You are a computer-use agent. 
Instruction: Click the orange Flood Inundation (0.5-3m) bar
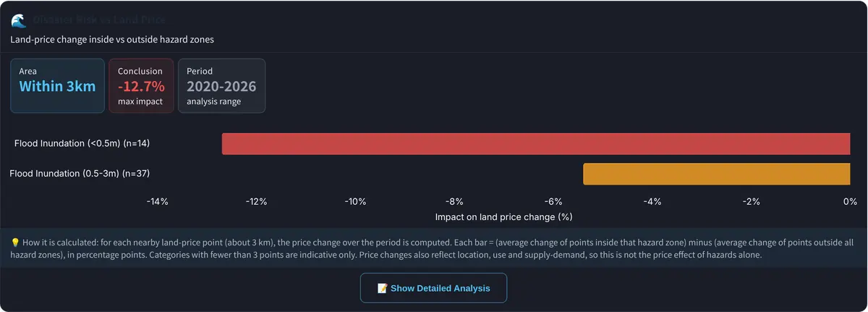[717, 174]
